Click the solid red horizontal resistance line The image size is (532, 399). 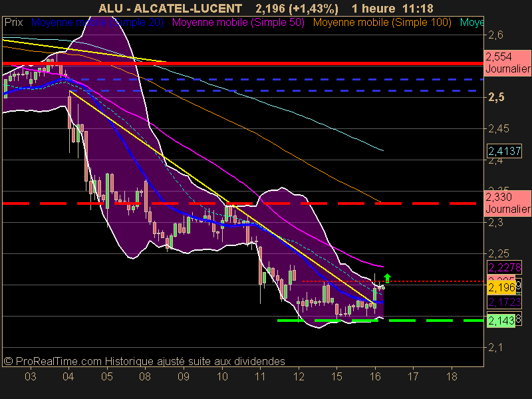click(x=243, y=63)
